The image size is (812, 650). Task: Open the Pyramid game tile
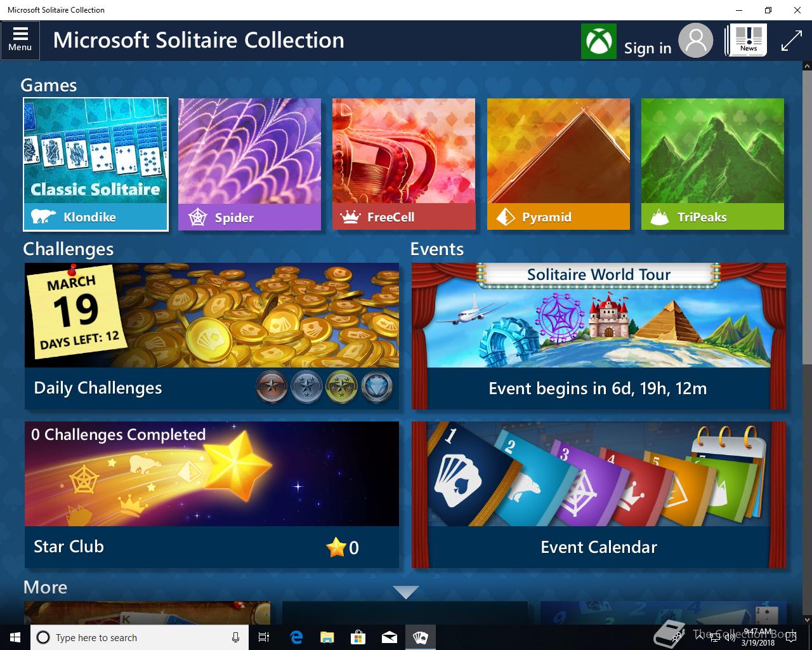coord(558,164)
